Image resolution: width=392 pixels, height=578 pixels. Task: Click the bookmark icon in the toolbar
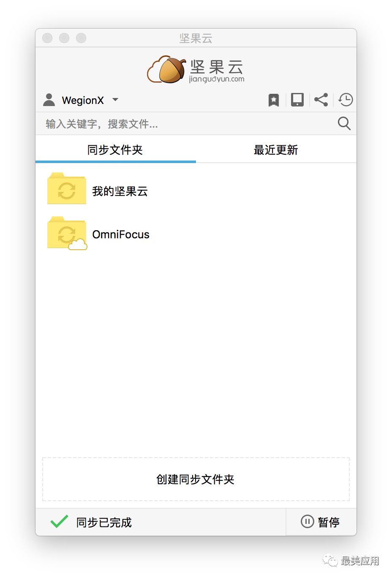(274, 100)
